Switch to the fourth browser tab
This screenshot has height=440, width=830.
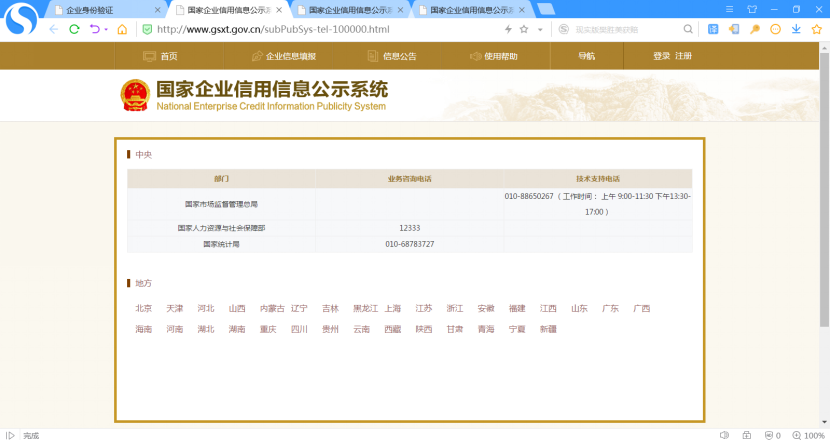coord(471,10)
